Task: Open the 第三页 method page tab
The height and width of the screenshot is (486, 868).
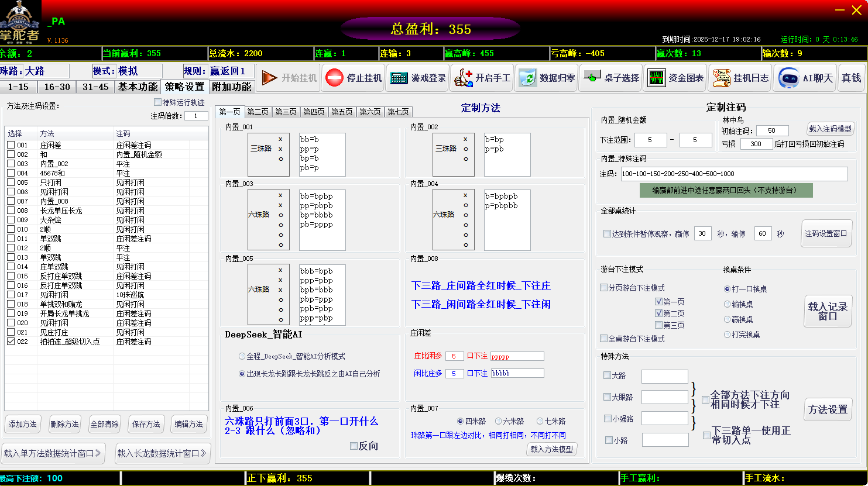Action: [x=286, y=112]
